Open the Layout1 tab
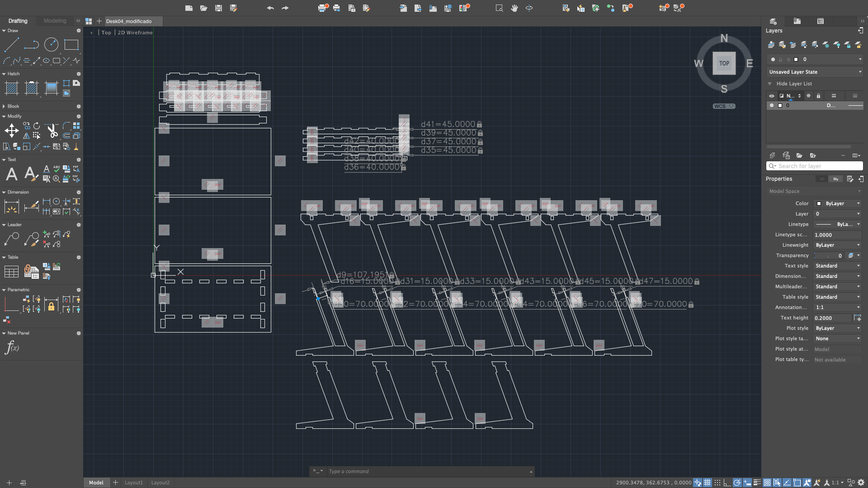The image size is (868, 488). [133, 483]
